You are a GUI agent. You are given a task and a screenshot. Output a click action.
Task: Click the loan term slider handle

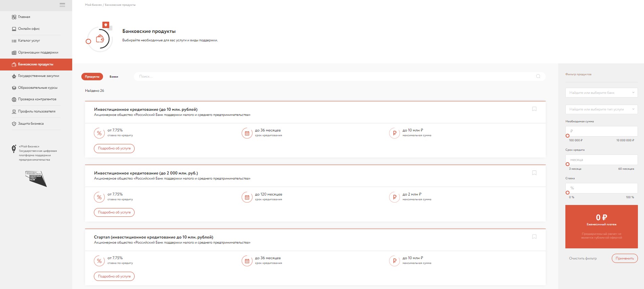pyautogui.click(x=567, y=164)
